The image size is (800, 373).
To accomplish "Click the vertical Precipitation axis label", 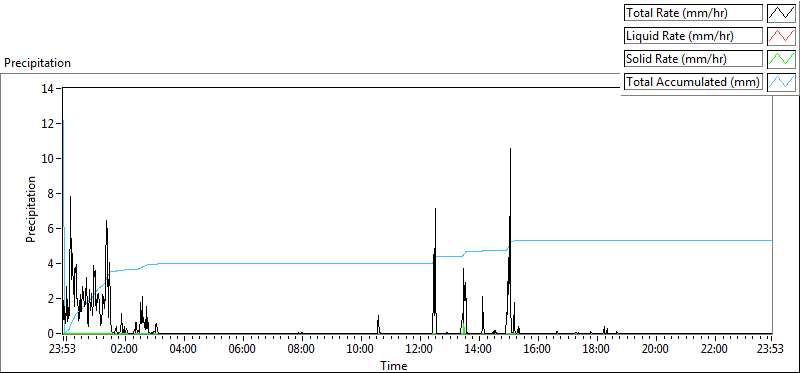I will tap(31, 209).
